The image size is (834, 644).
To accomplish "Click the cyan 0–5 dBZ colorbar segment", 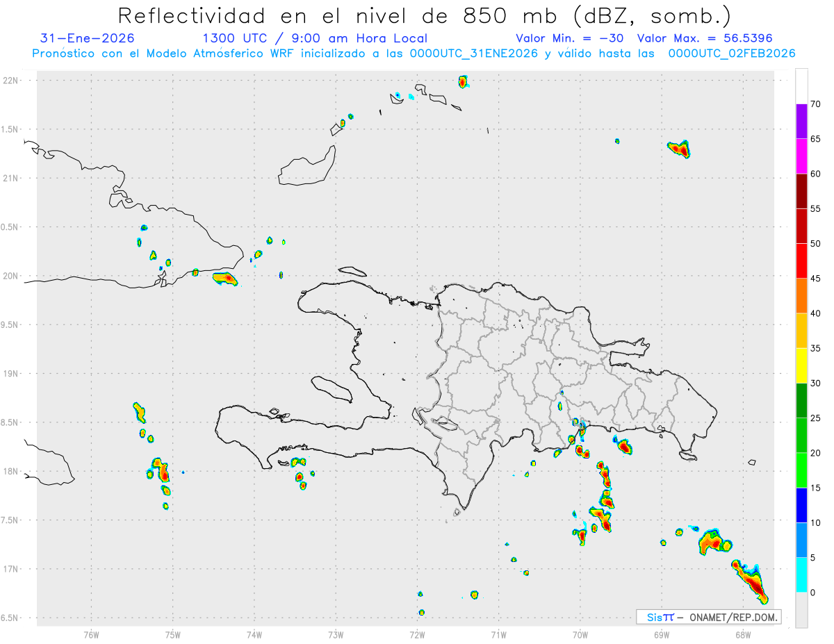I will 801,575.
